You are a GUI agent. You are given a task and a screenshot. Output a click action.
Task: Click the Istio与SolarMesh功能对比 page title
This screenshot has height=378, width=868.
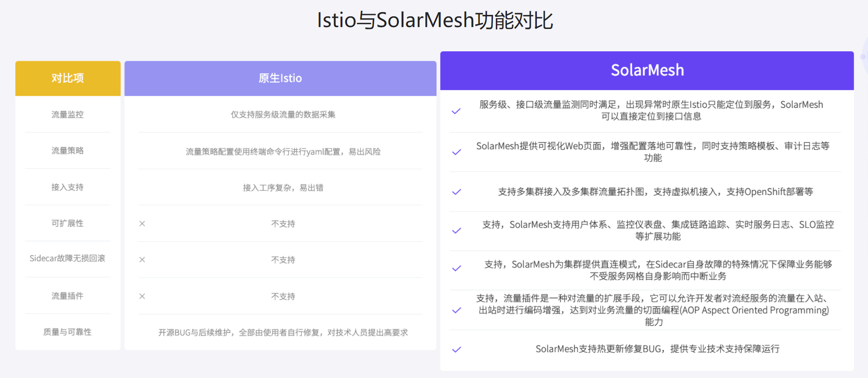tap(435, 21)
